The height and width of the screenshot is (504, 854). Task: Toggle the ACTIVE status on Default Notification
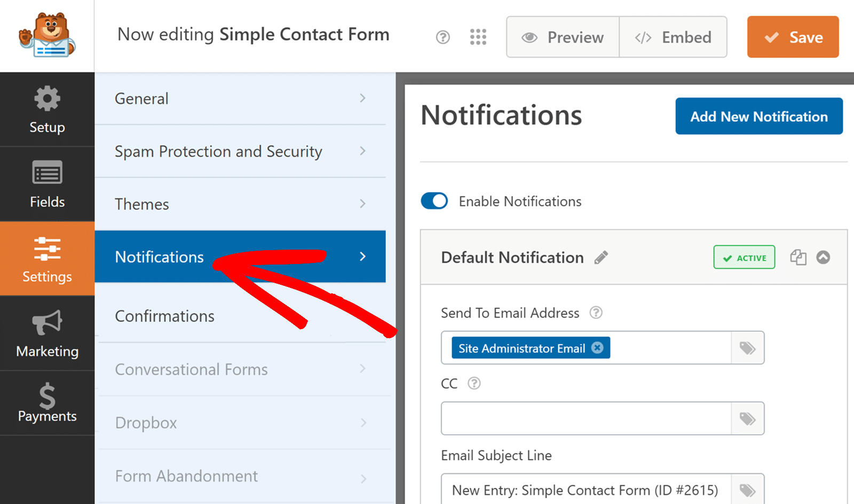pyautogui.click(x=744, y=257)
